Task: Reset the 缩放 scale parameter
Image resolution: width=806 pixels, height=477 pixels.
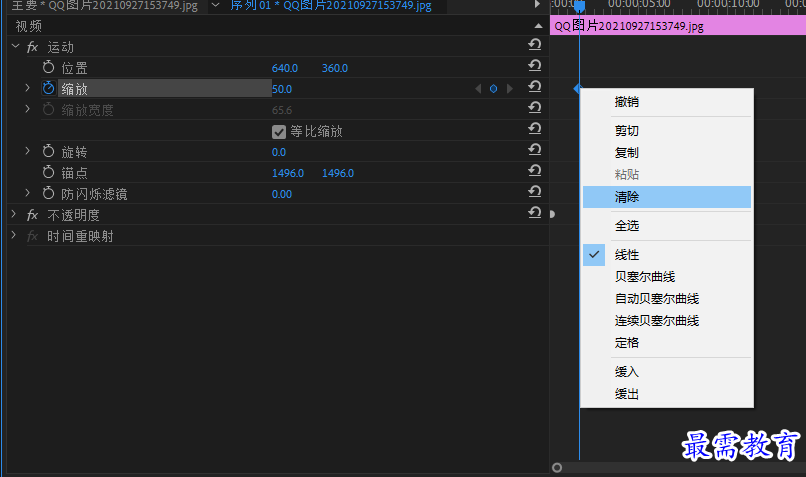Action: (535, 87)
